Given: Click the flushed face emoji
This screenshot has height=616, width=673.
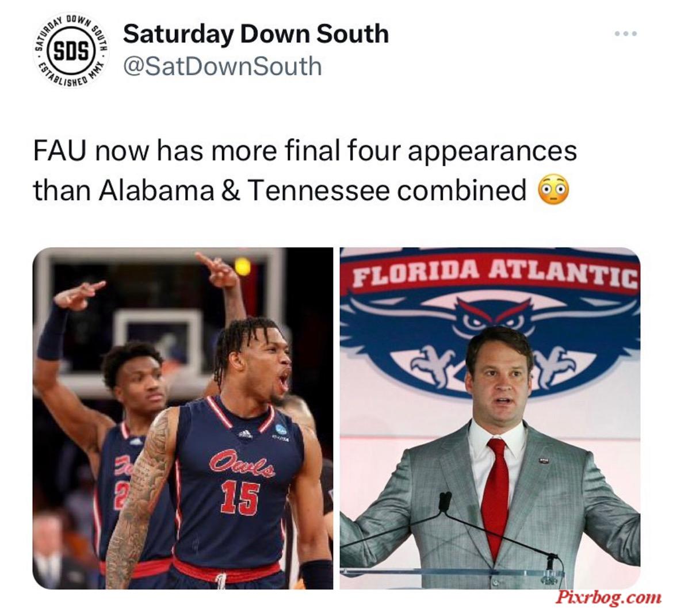Looking at the screenshot, I should point(554,189).
